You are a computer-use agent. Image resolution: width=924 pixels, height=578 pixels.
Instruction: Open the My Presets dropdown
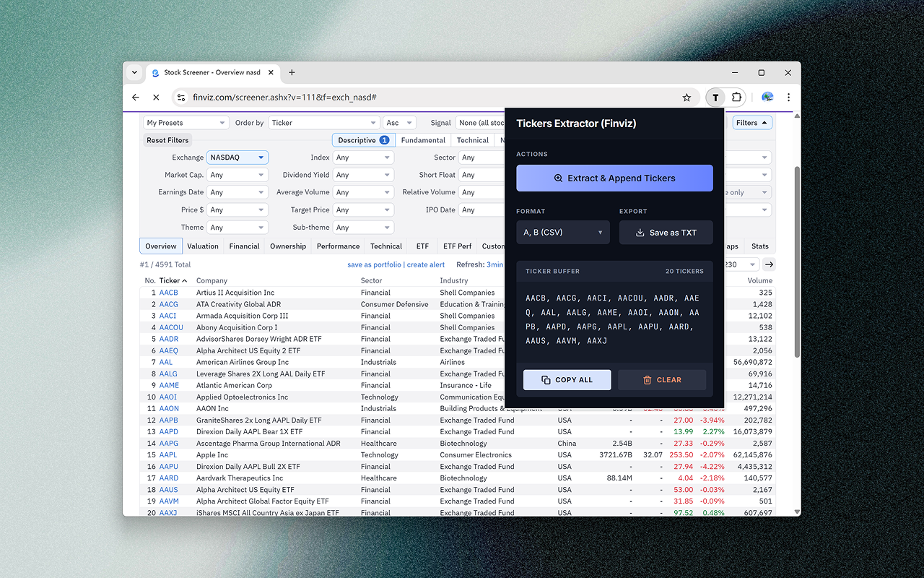pos(186,123)
